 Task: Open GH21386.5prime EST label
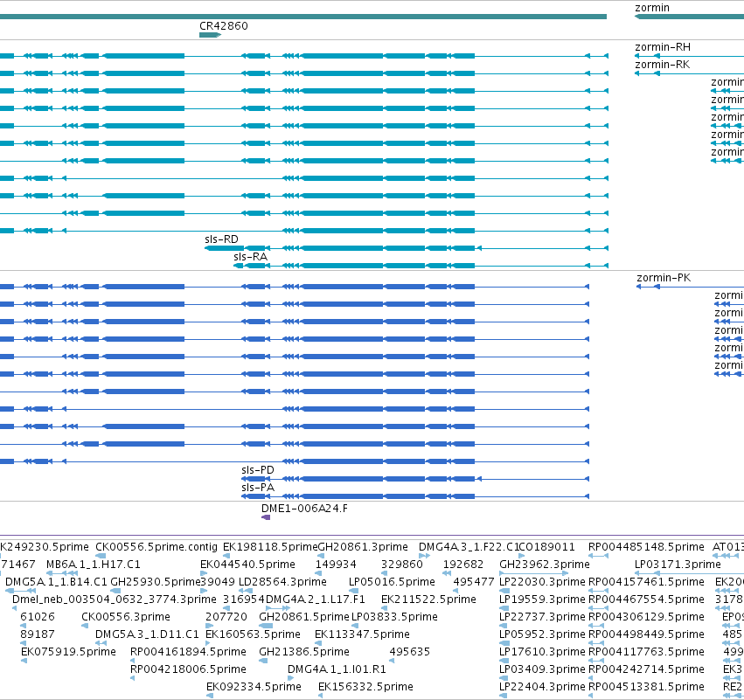304,652
